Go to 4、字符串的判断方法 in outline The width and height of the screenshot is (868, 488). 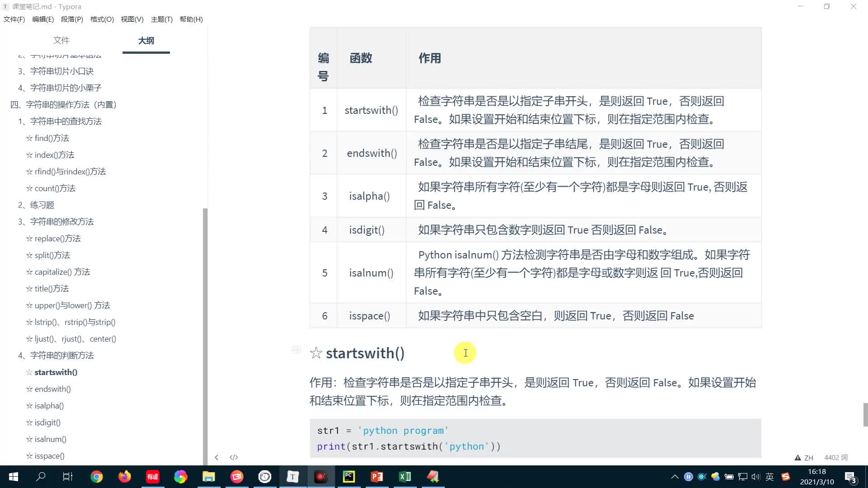(x=56, y=356)
